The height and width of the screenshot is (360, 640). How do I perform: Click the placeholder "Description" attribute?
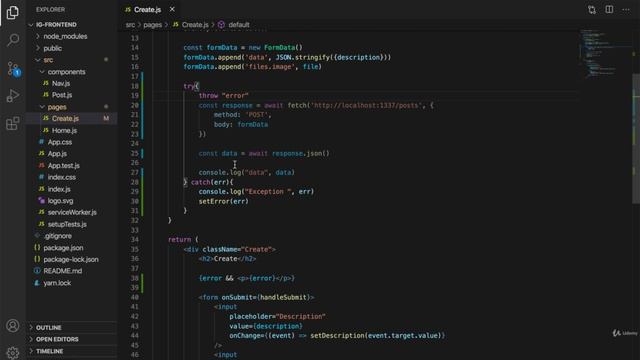coord(277,317)
